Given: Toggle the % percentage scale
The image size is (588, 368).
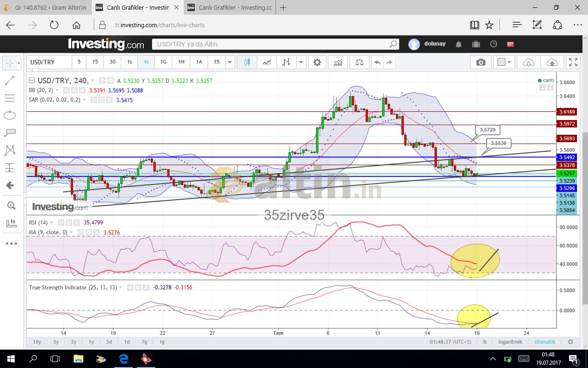Looking at the screenshot, I should (485, 342).
